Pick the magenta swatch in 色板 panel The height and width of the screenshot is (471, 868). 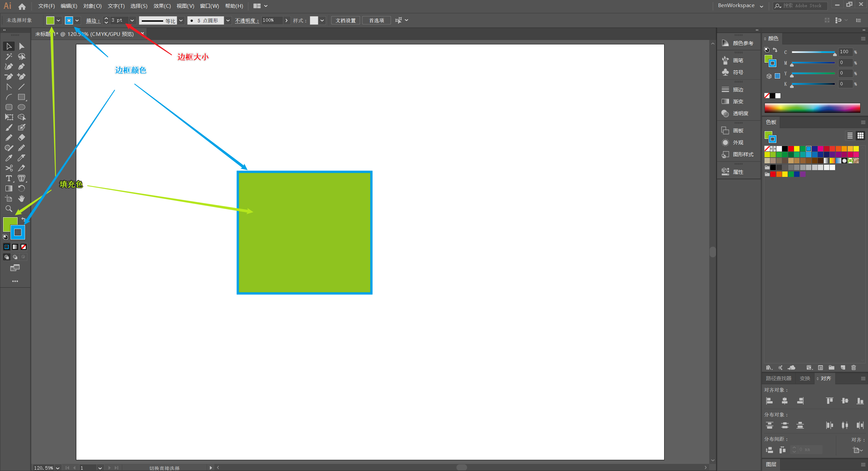click(821, 149)
